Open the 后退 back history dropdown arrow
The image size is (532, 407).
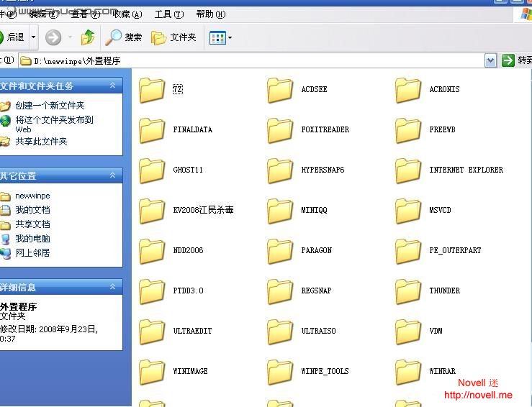tap(33, 37)
